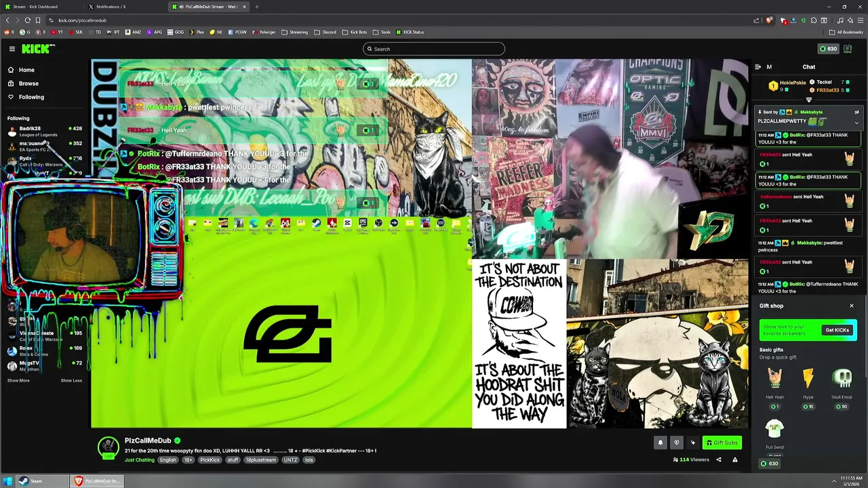Unpin the pinned message from Mekkabyte
This screenshot has width=868, height=488.
point(856,112)
